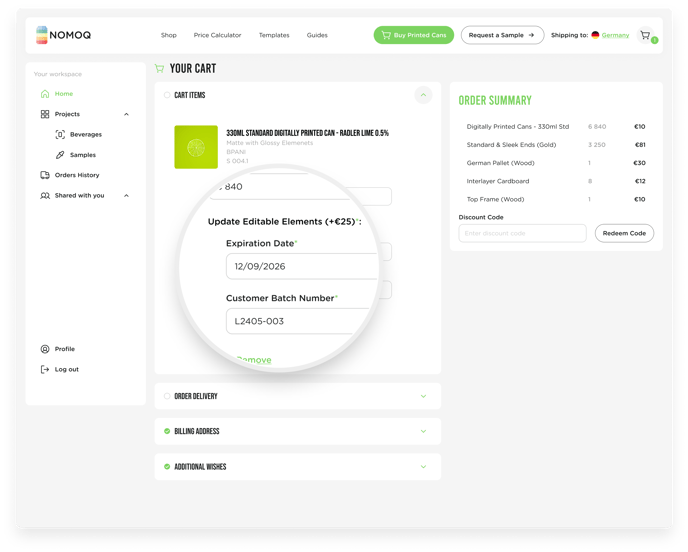Collapse the Shared with you group
Image resolution: width=688 pixels, height=552 pixels.
tap(126, 196)
